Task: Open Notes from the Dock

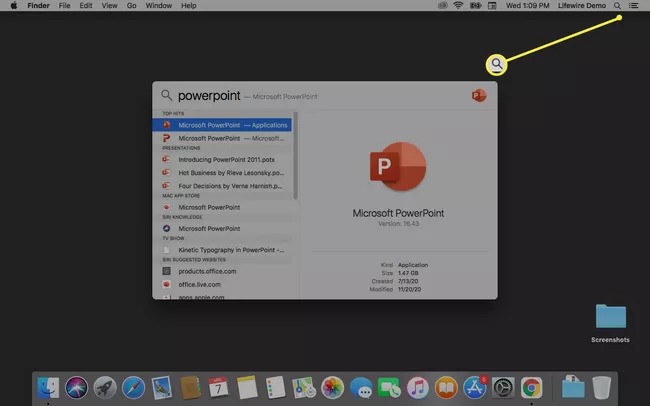Action: pyautogui.click(x=247, y=388)
